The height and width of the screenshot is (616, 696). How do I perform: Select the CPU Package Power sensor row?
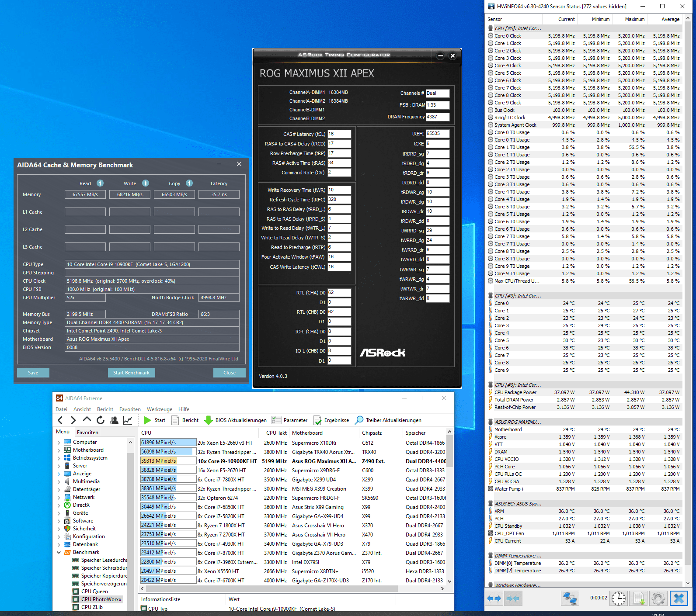[x=585, y=392]
